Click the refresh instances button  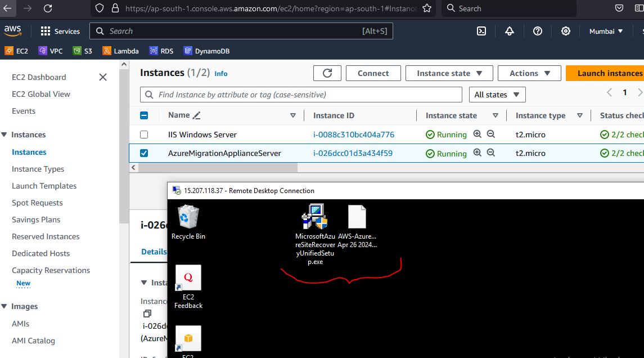click(x=327, y=73)
